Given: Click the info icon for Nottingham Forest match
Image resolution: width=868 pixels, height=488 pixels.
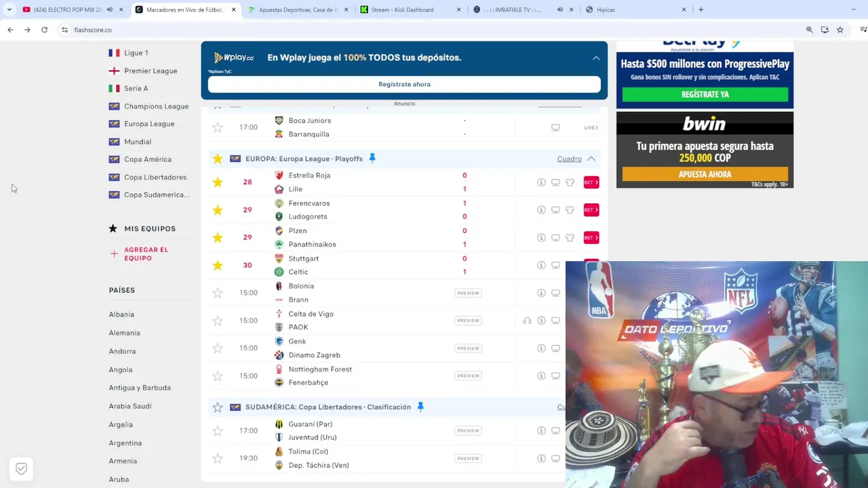Looking at the screenshot, I should (x=541, y=376).
